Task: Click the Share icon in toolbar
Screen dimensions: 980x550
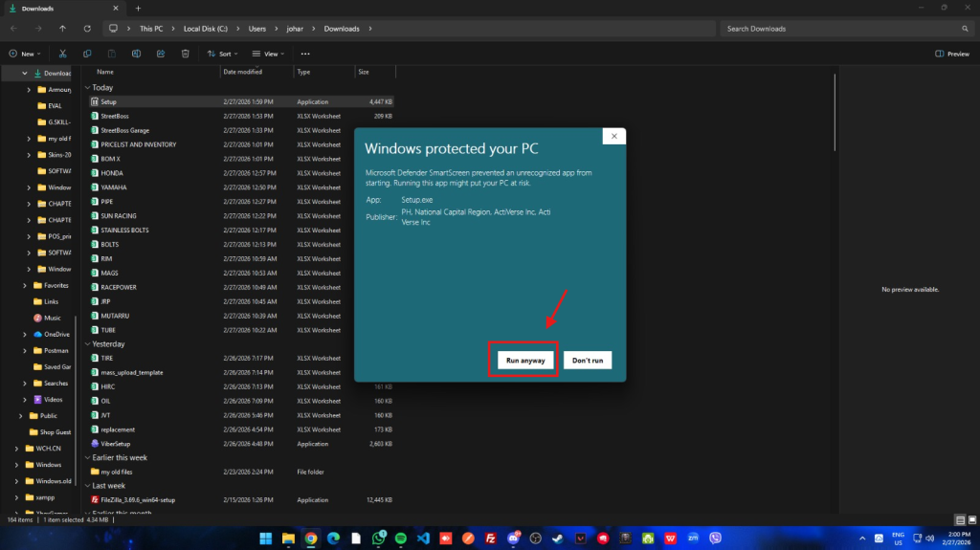Action: [x=161, y=55]
